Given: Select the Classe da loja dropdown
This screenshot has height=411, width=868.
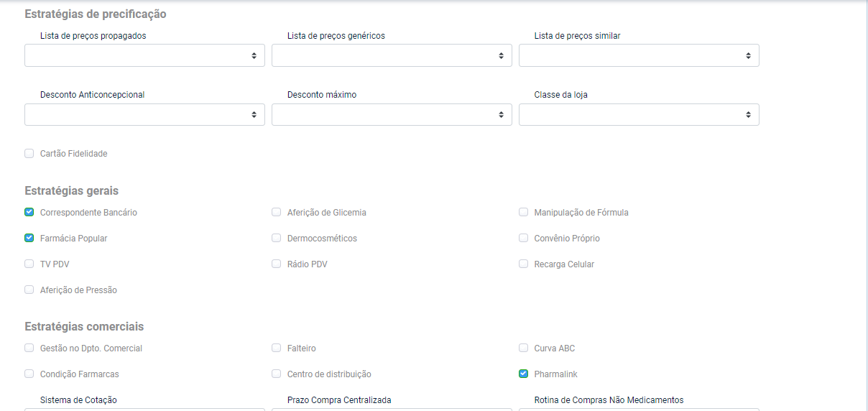Looking at the screenshot, I should coord(639,114).
